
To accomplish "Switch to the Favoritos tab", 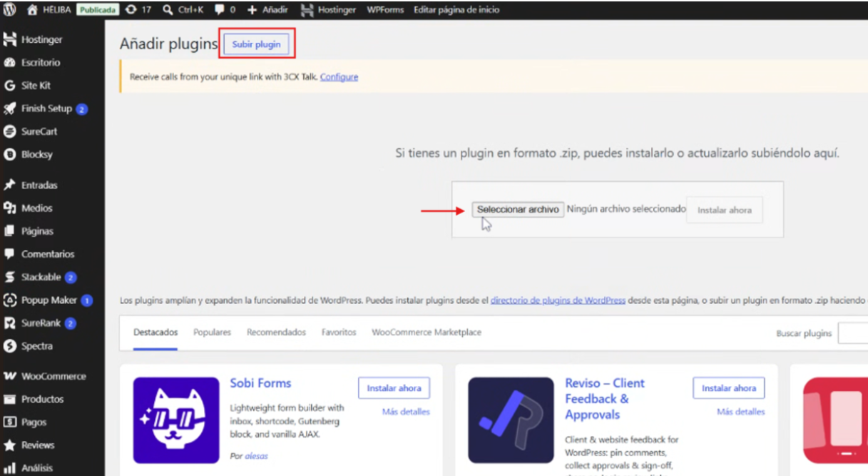I will coord(339,333).
